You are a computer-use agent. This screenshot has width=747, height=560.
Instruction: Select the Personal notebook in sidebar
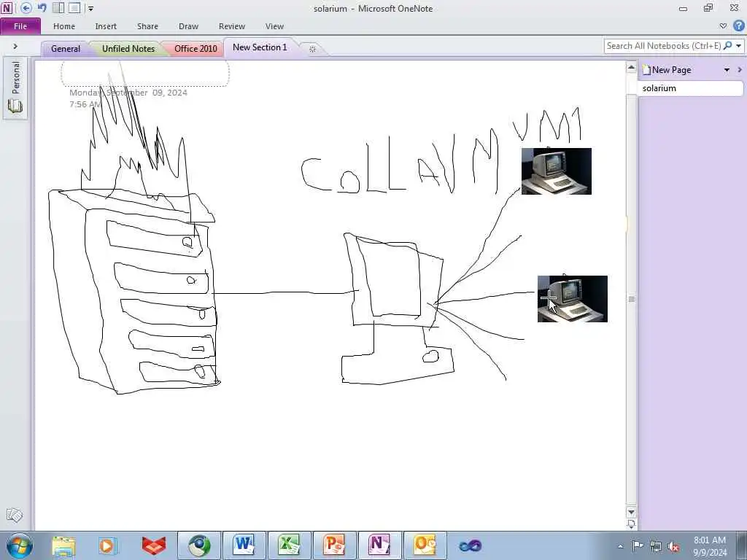point(15,87)
